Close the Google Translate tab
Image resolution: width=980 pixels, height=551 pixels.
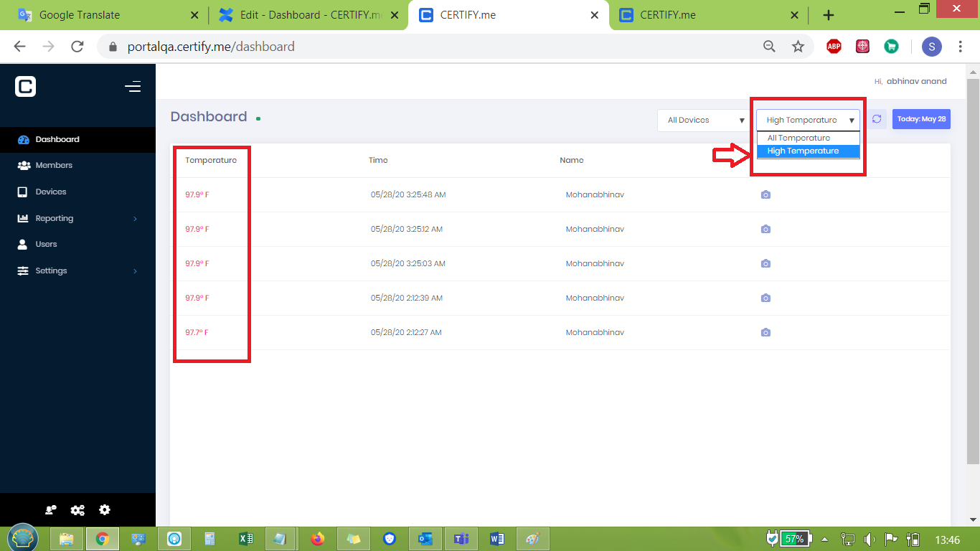[194, 15]
